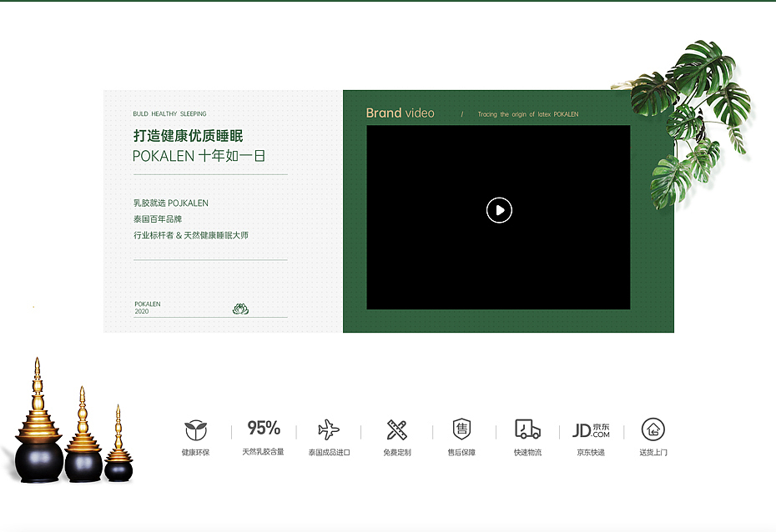The width and height of the screenshot is (776, 532).
Task: Click the golden Thai urns image
Action: pyautogui.click(x=72, y=420)
